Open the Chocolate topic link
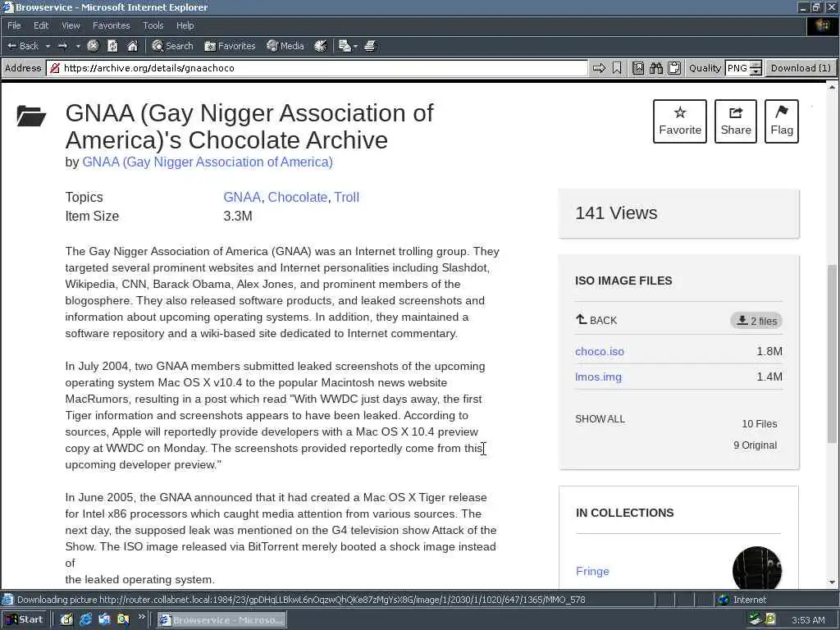This screenshot has width=840, height=630. (297, 197)
